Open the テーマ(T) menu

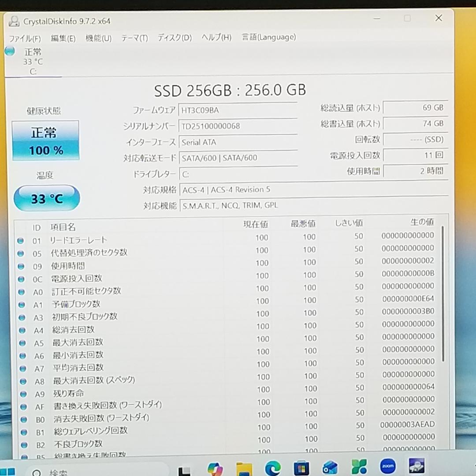point(134,38)
